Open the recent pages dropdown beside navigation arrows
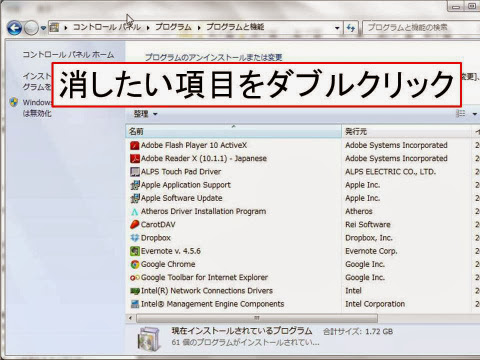 click(x=43, y=28)
